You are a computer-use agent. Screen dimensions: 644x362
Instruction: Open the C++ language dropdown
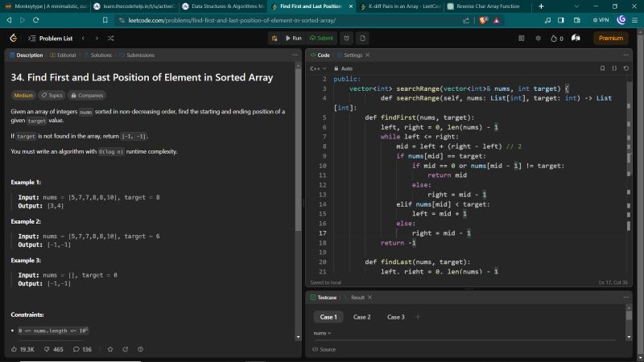[318, 68]
